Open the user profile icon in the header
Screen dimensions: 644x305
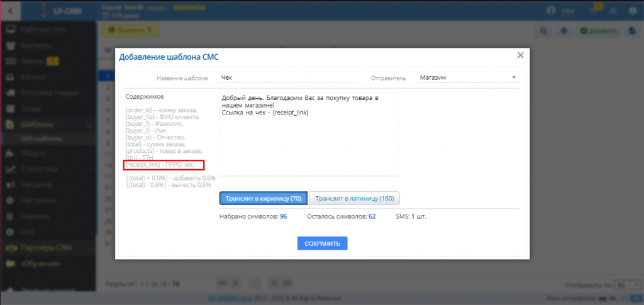click(x=552, y=11)
